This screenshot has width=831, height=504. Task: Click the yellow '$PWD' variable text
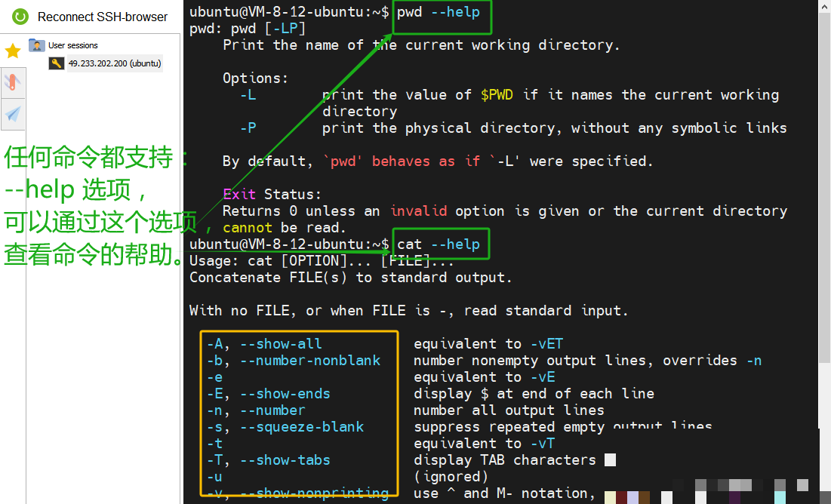[x=497, y=95]
